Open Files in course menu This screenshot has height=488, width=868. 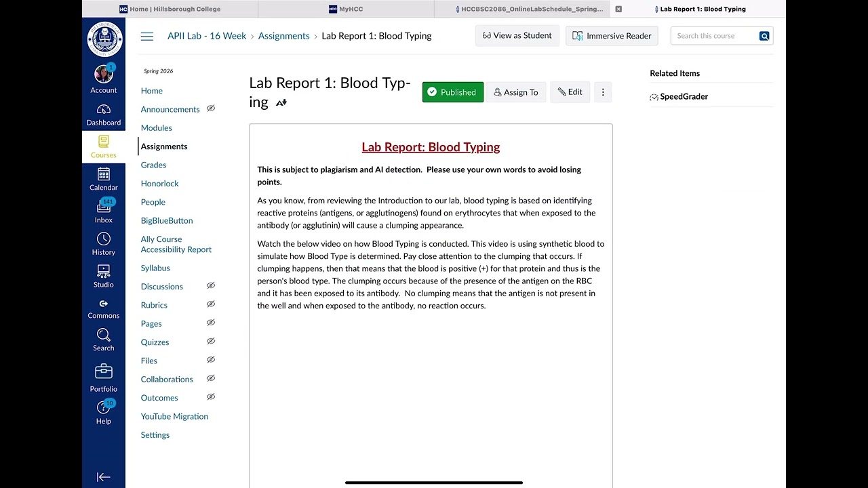(x=149, y=361)
